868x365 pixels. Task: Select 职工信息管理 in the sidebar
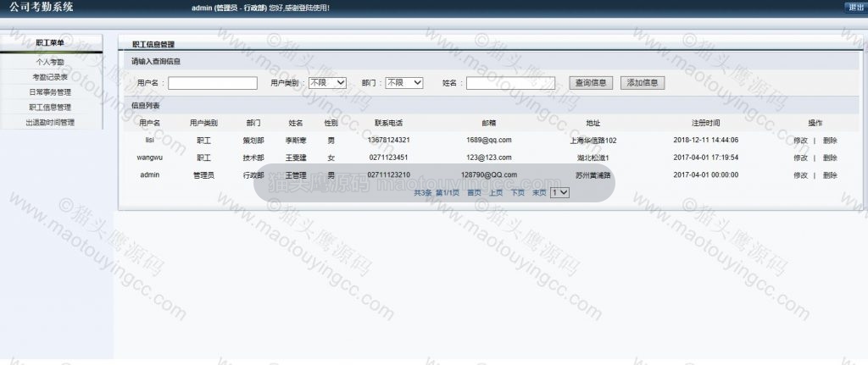(x=50, y=108)
